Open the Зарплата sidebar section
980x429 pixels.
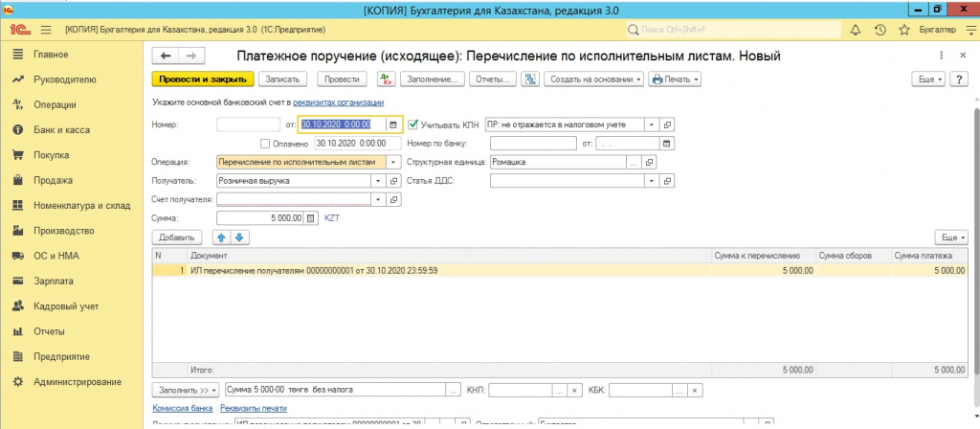coord(54,282)
